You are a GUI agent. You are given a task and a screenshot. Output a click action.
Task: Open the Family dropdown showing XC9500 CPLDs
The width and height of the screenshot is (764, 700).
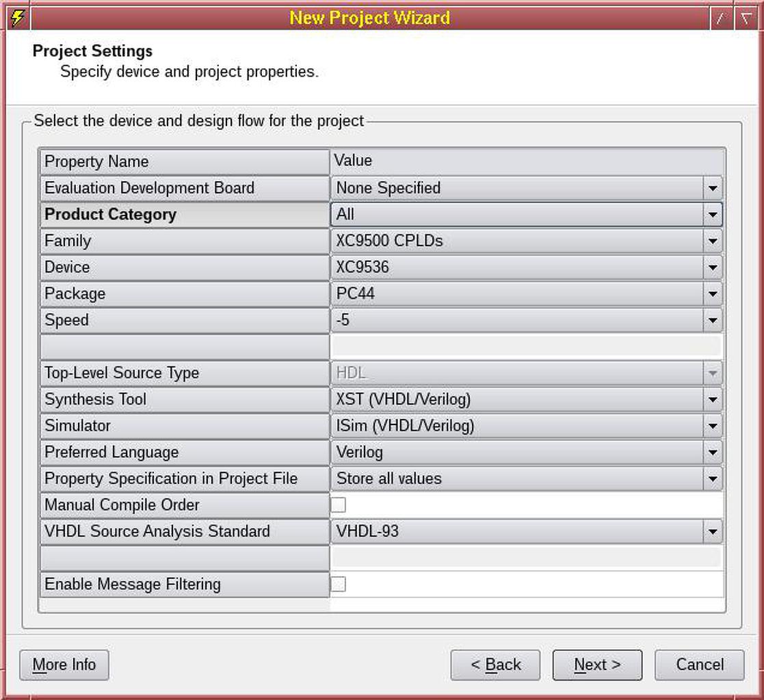[712, 241]
